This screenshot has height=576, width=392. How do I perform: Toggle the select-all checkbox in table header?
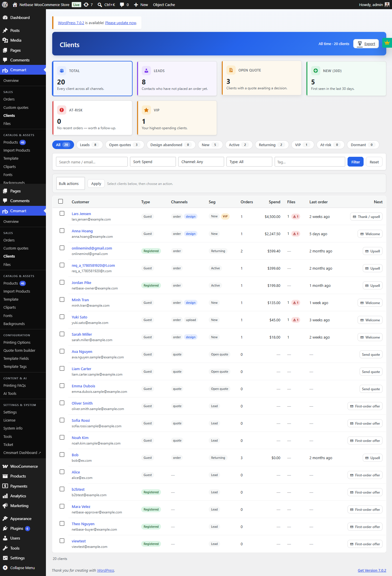click(x=61, y=201)
